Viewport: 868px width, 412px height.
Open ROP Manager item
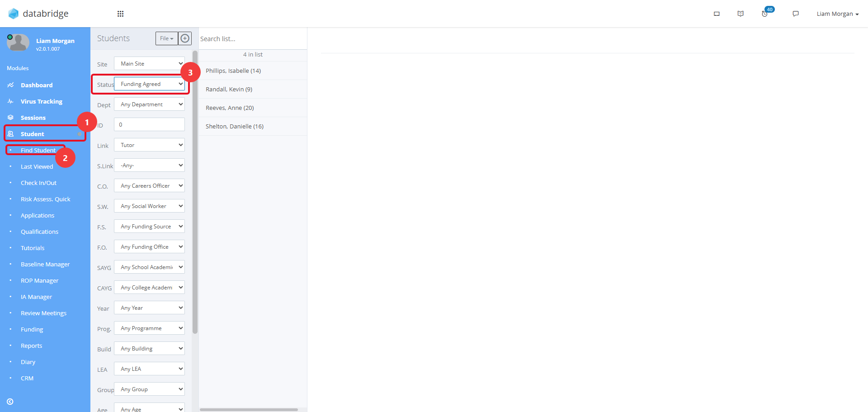40,280
